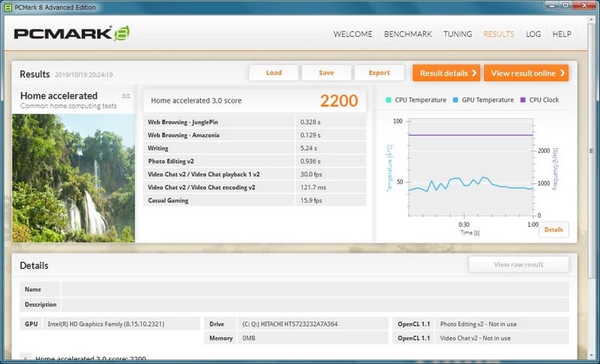Select the Web Browsing - JunglePin row

254,122
